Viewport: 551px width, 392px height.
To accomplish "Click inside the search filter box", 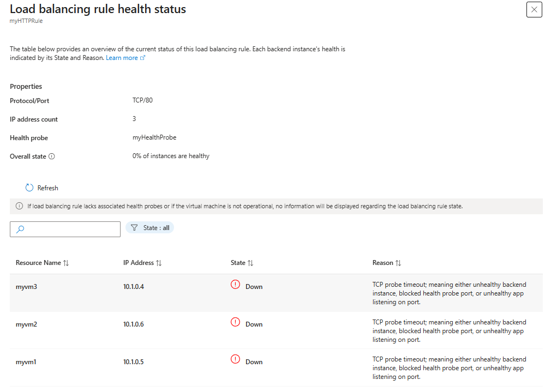I will point(65,229).
